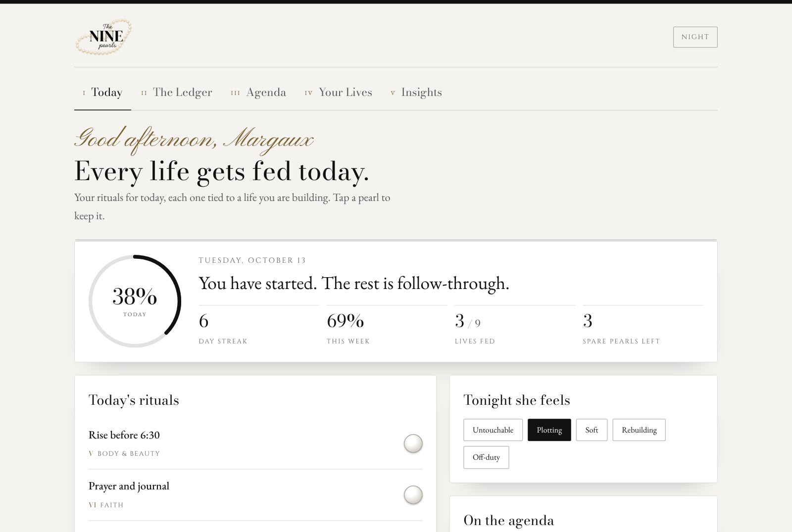The height and width of the screenshot is (532, 792).
Task: Open the Your Lives tab
Action: [x=339, y=93]
